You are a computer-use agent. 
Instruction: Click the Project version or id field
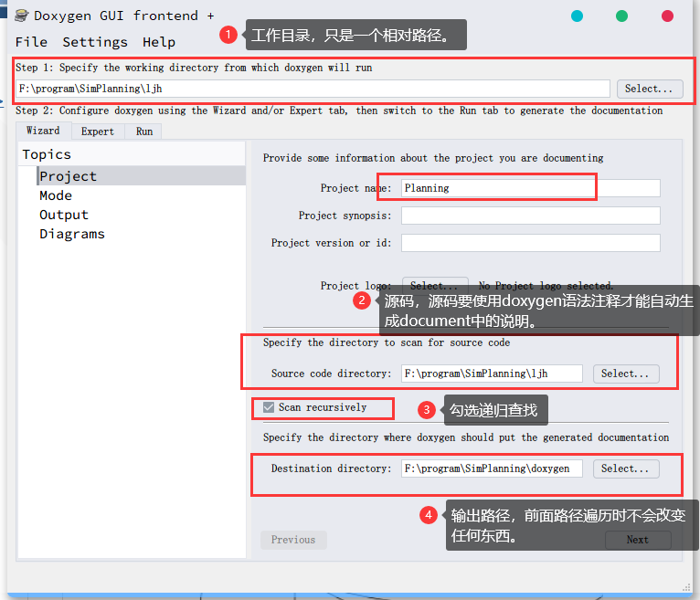pyautogui.click(x=531, y=243)
